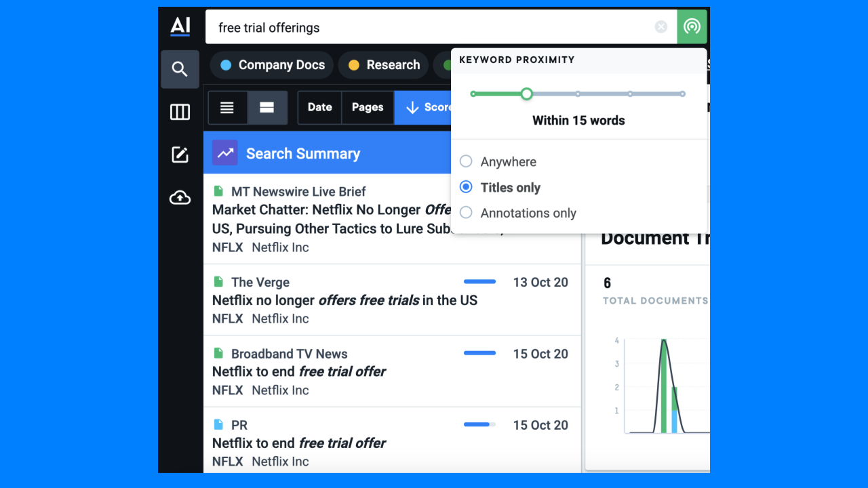The image size is (868, 488).
Task: Click document icon beside MT Newswire Live Brief
Action: (x=218, y=191)
